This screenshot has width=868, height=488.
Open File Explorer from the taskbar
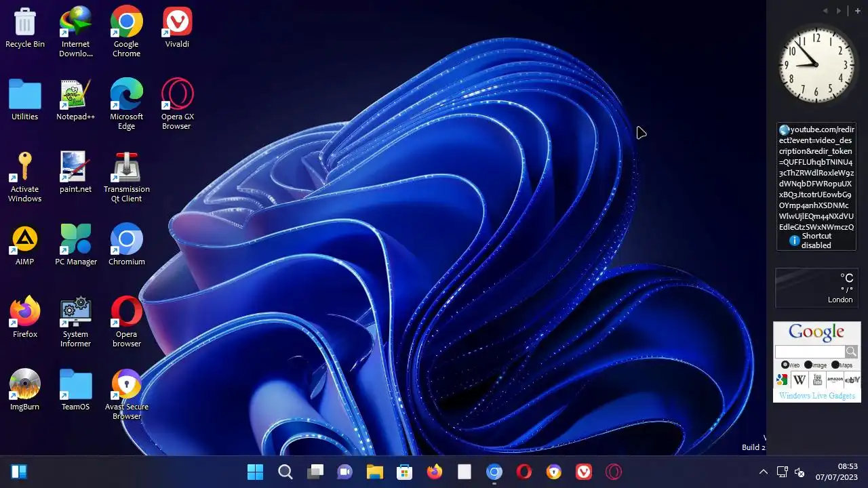tap(375, 472)
